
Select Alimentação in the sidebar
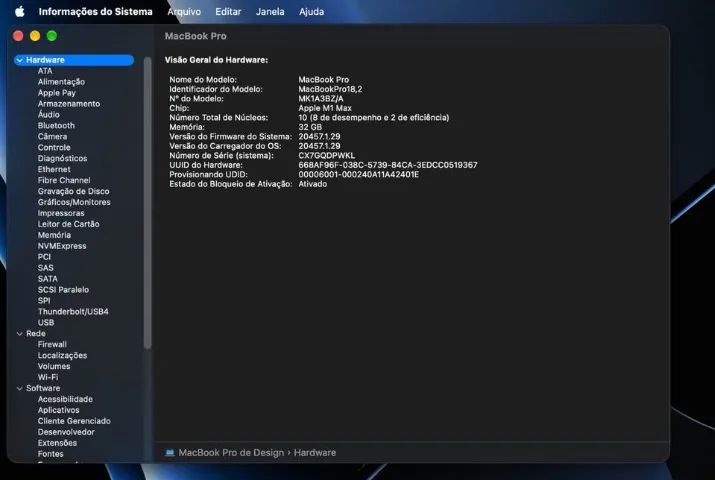(61, 82)
